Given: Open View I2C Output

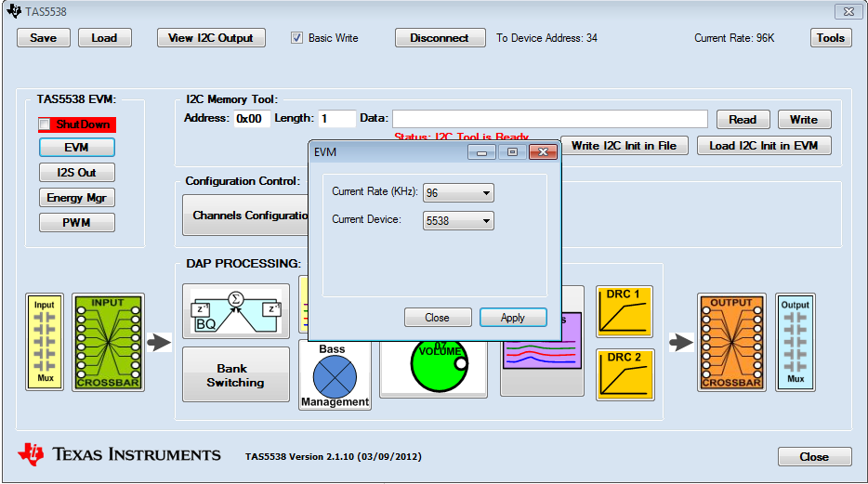Looking at the screenshot, I should (x=211, y=37).
